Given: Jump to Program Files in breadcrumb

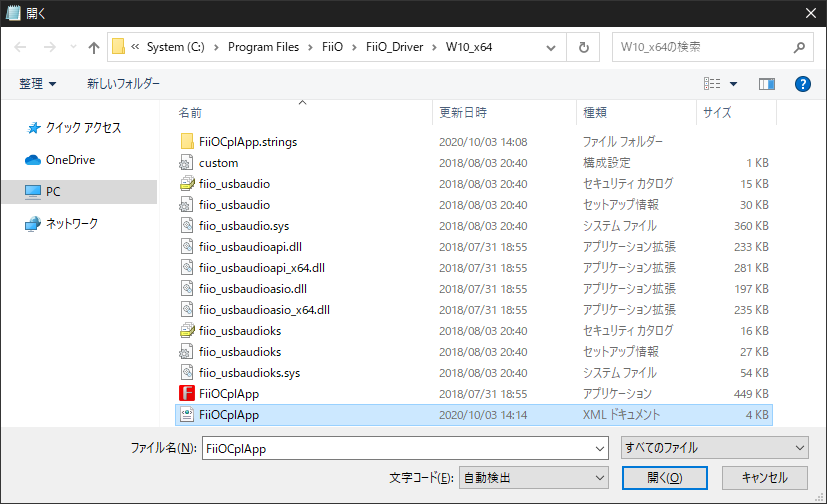Looking at the screenshot, I should coord(263,47).
